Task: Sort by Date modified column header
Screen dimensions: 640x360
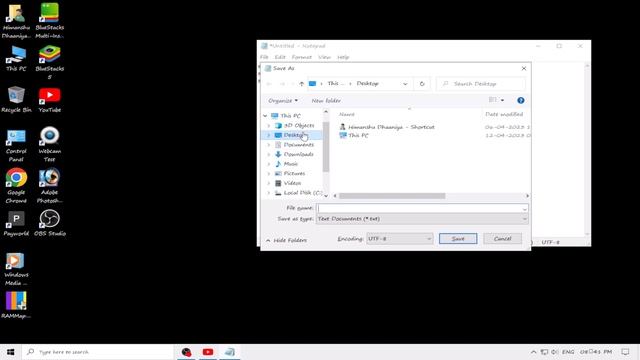Action: click(504, 114)
